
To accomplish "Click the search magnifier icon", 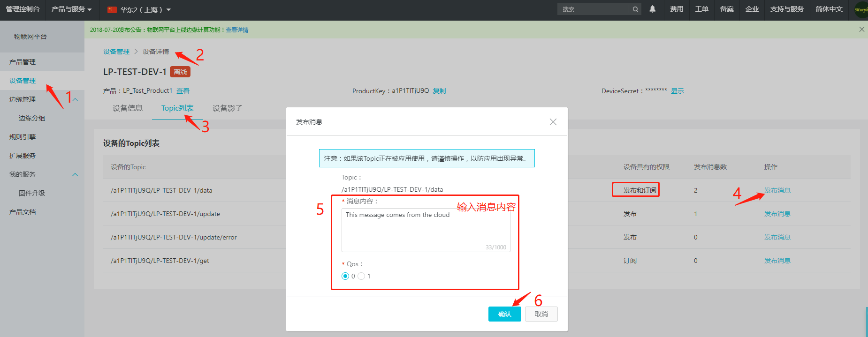I will coord(635,9).
